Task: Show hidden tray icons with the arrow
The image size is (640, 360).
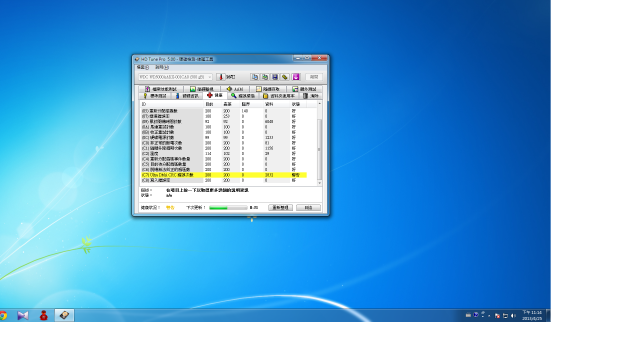Action: (x=489, y=316)
